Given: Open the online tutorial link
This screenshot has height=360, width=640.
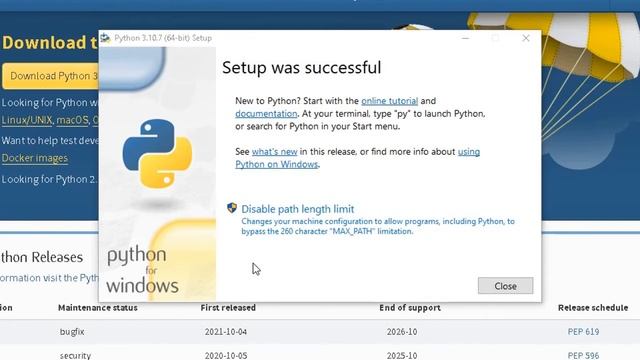Looking at the screenshot, I should pyautogui.click(x=389, y=101).
